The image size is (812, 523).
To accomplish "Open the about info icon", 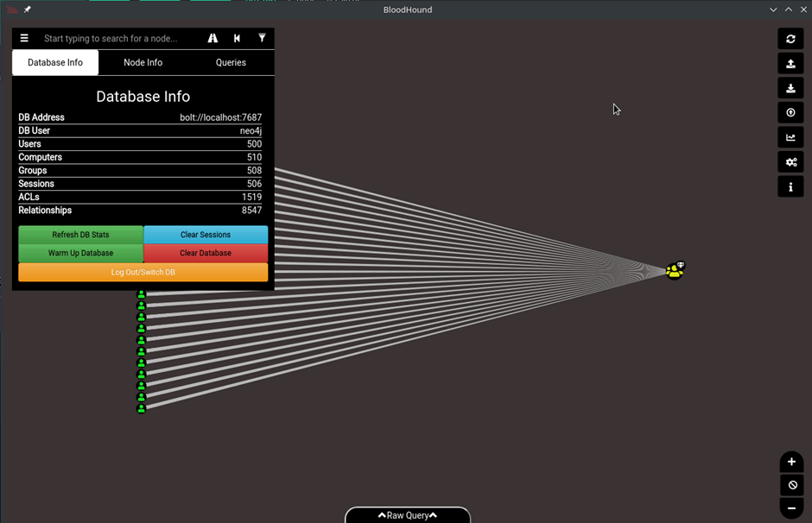I will click(x=790, y=186).
